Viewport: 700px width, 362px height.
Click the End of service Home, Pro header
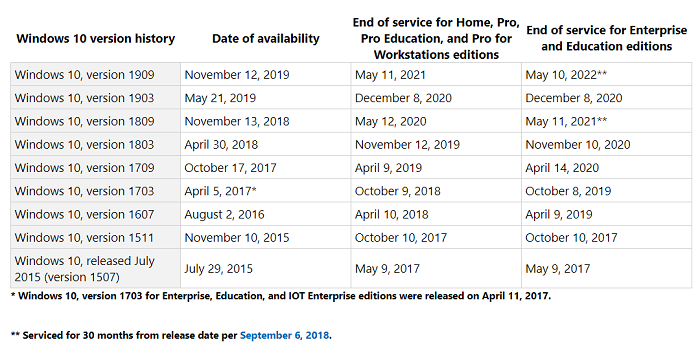pos(436,39)
